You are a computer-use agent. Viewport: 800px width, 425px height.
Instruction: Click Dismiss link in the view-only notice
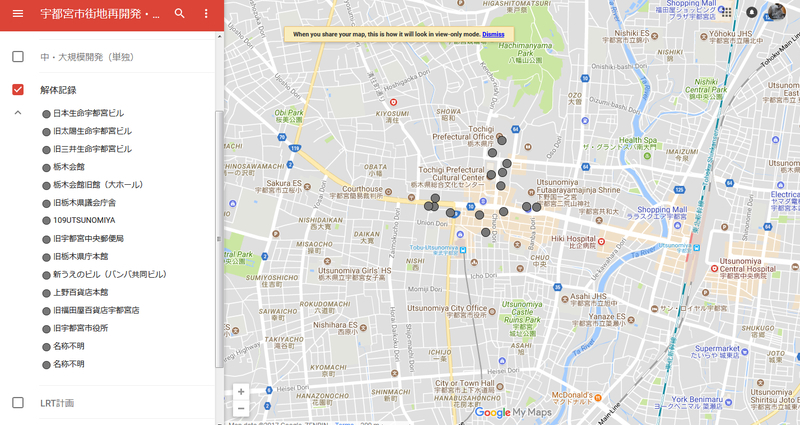(493, 34)
